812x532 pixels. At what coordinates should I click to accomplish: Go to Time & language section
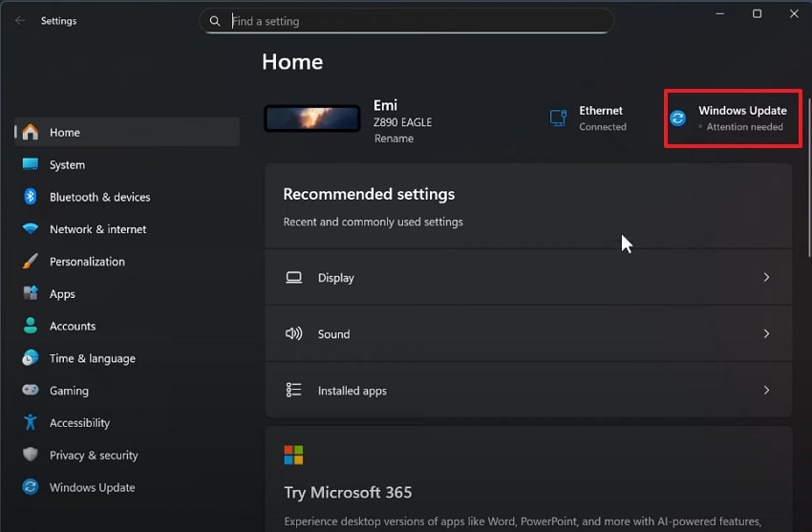pyautogui.click(x=92, y=358)
